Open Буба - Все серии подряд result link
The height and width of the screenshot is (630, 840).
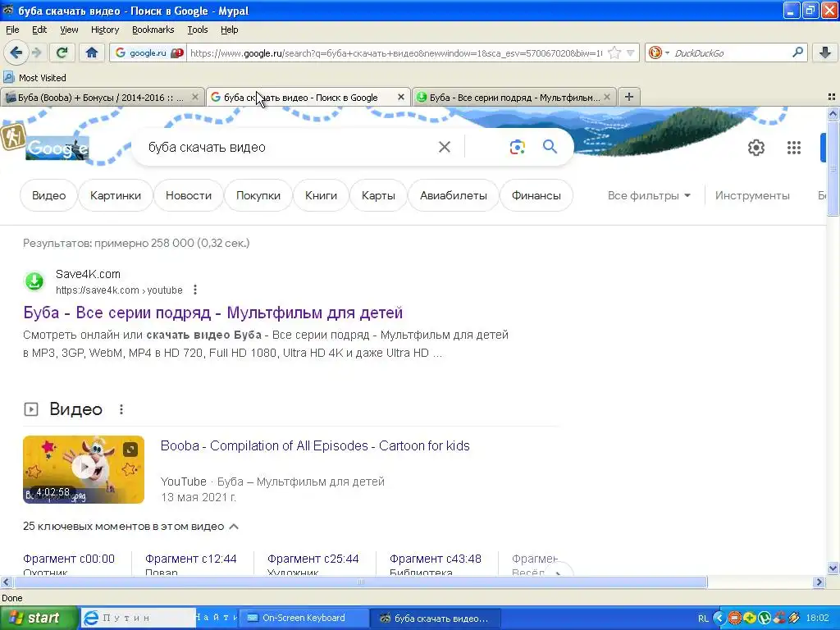[x=212, y=313]
